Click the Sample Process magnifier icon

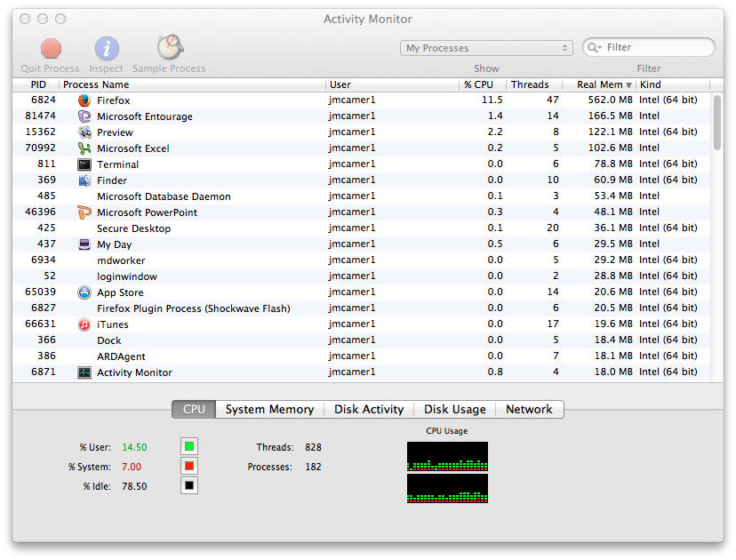(170, 47)
